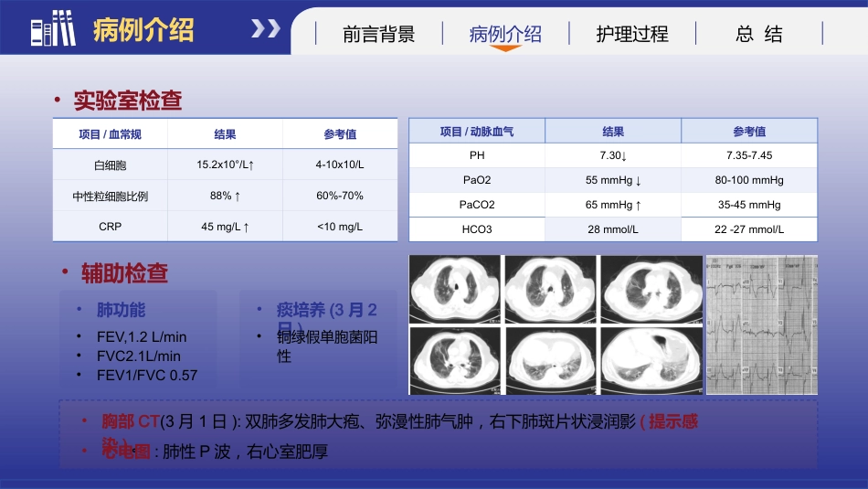Select the 肺功能 subheading

(x=121, y=310)
